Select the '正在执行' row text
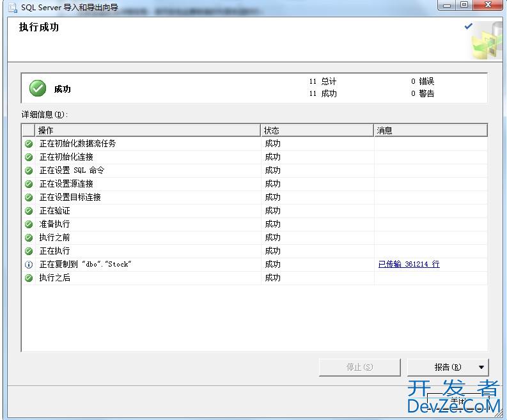507x420 pixels. point(54,251)
